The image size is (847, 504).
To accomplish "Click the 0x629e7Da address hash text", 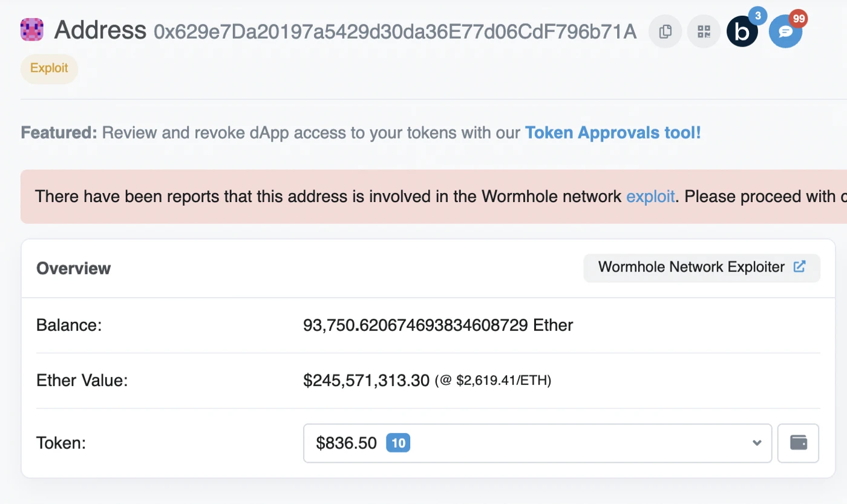I will (395, 31).
